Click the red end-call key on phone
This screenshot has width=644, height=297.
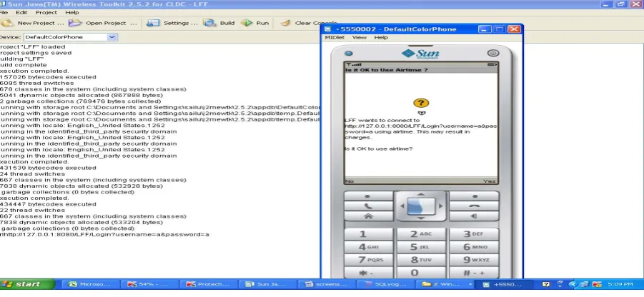click(x=475, y=206)
